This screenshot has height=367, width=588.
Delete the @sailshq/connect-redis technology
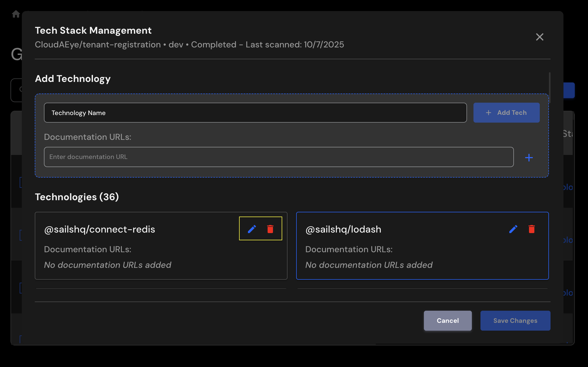(x=270, y=229)
